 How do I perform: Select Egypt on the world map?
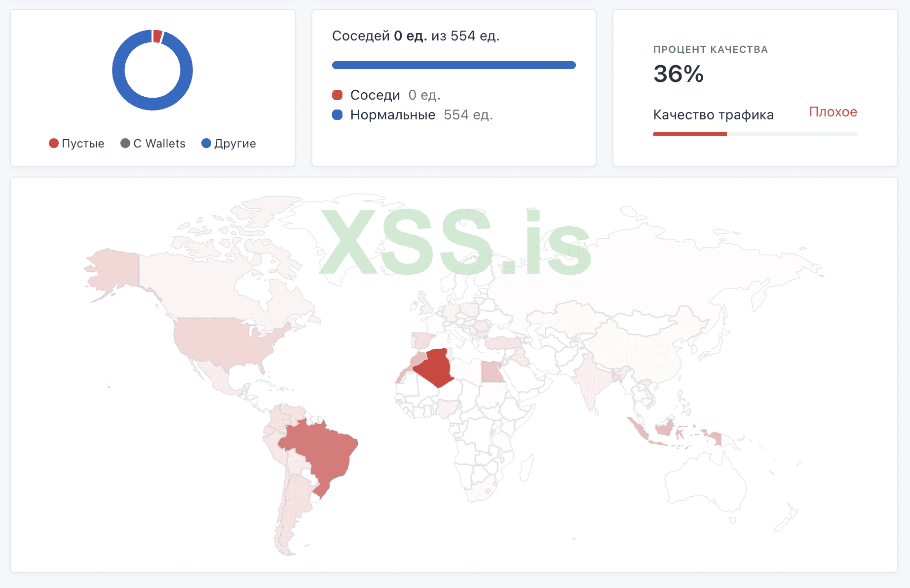coord(492,372)
